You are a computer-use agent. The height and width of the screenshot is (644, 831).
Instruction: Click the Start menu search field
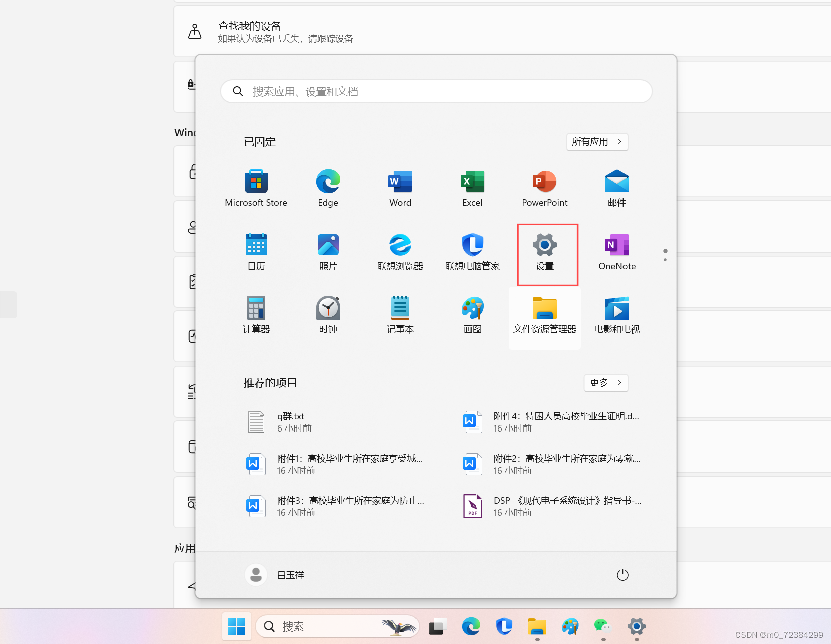(x=436, y=91)
